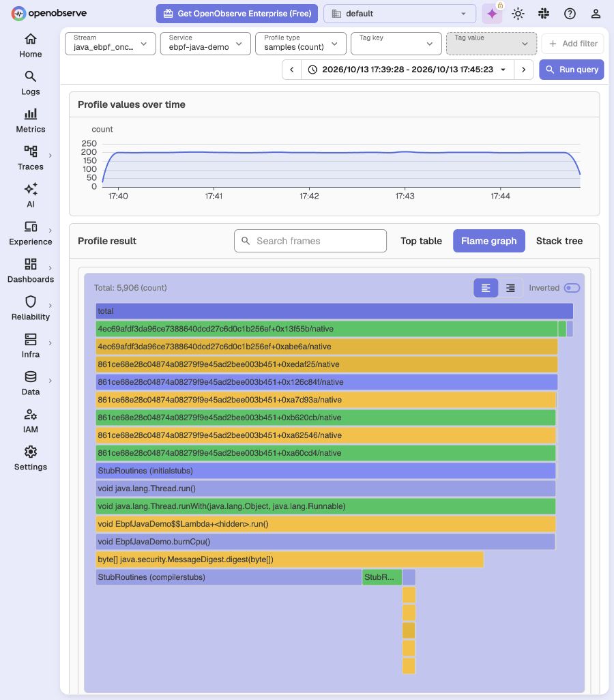This screenshot has height=700, width=614.
Task: Select frame ending +0xa7d93a/native
Action: 325,400
